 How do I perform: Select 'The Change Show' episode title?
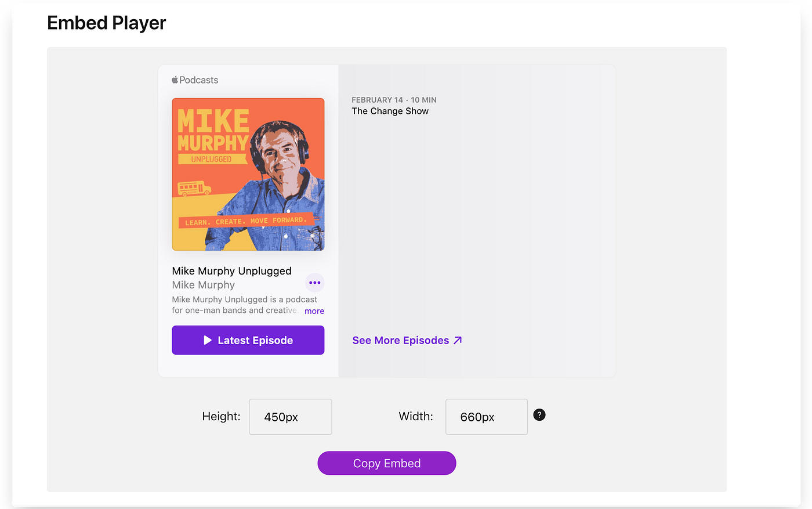[390, 111]
